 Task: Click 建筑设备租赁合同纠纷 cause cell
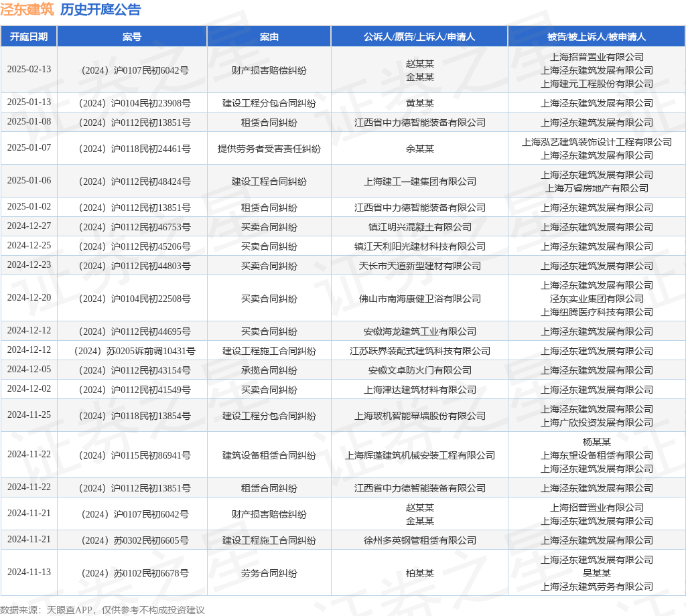coord(269,455)
